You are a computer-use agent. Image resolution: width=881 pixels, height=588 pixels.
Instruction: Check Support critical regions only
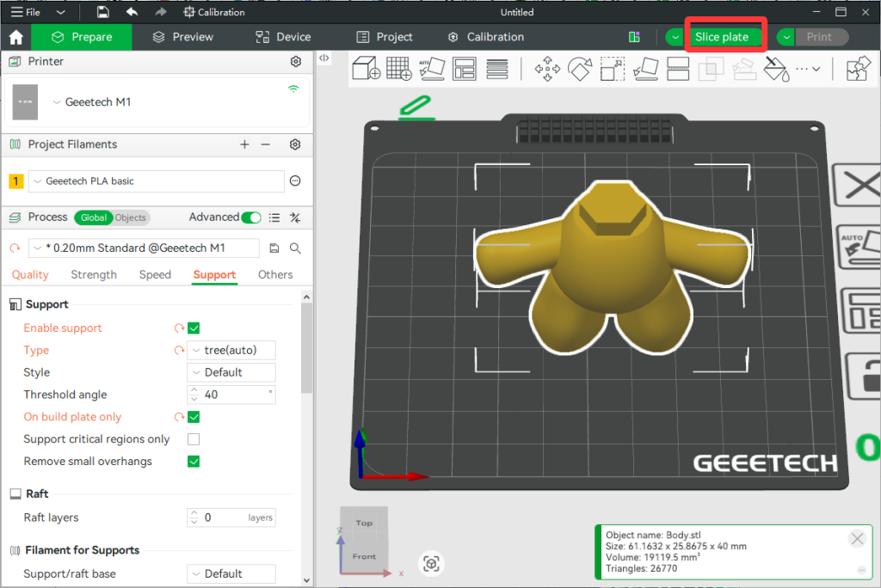click(194, 439)
